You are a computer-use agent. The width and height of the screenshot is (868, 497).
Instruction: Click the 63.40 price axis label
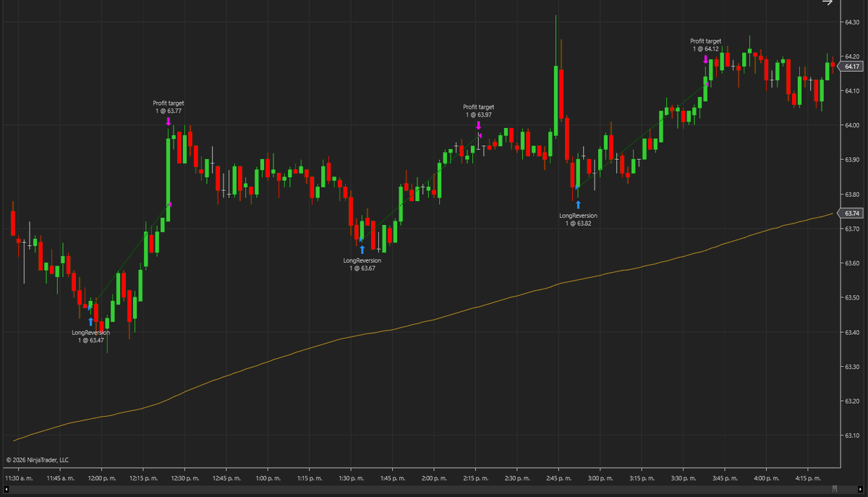(x=851, y=332)
